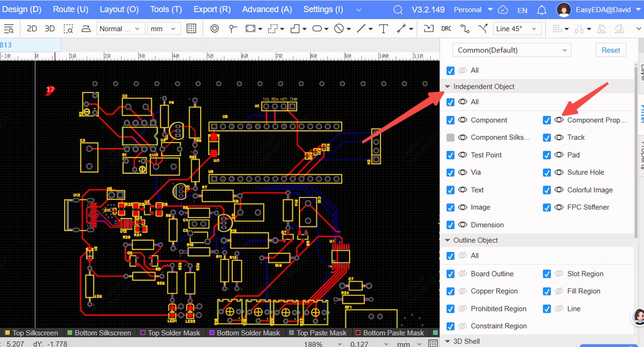Open the notifications bell

tap(541, 10)
